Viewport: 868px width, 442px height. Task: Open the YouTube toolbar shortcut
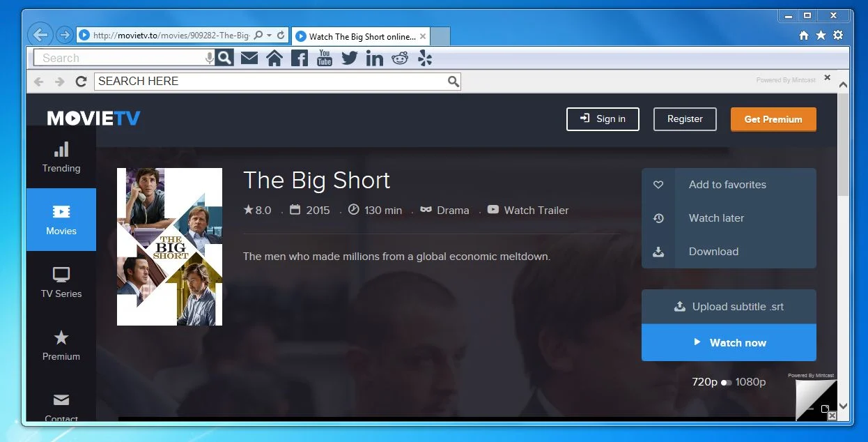(325, 58)
